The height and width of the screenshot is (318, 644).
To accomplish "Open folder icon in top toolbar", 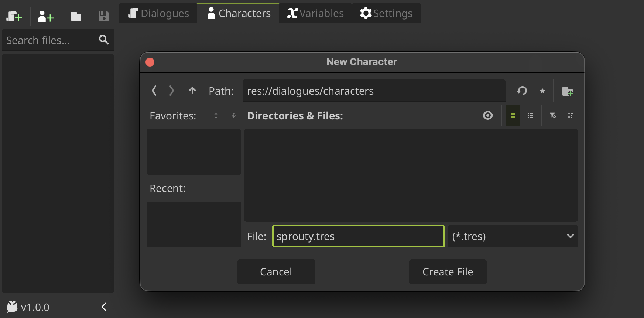I will pos(76,16).
